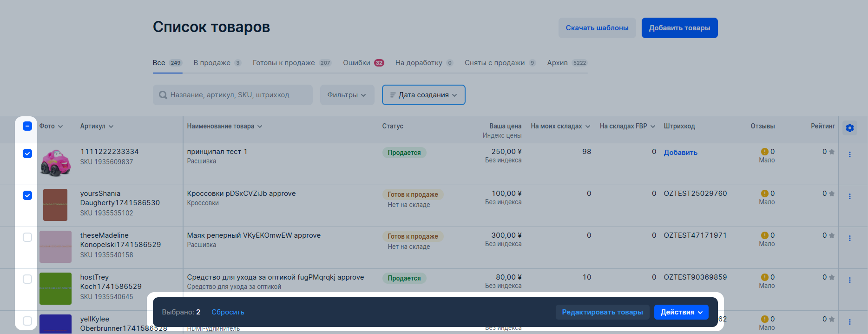Open three-dot menu for Кроссовки row
This screenshot has height=334, width=868.
pyautogui.click(x=850, y=196)
